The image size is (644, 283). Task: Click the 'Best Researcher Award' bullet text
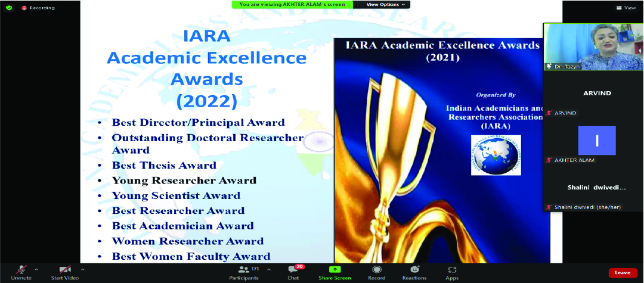pyautogui.click(x=178, y=211)
